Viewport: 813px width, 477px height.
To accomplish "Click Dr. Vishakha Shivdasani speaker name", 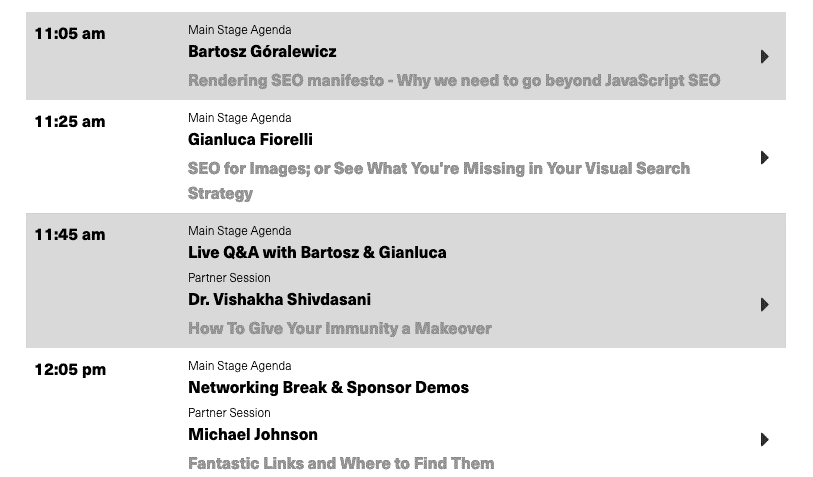I will point(280,300).
